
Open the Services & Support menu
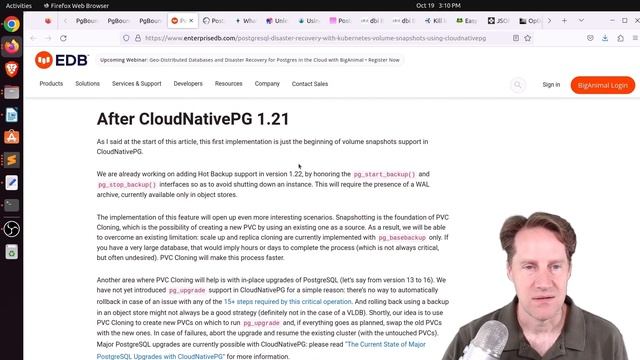(137, 84)
